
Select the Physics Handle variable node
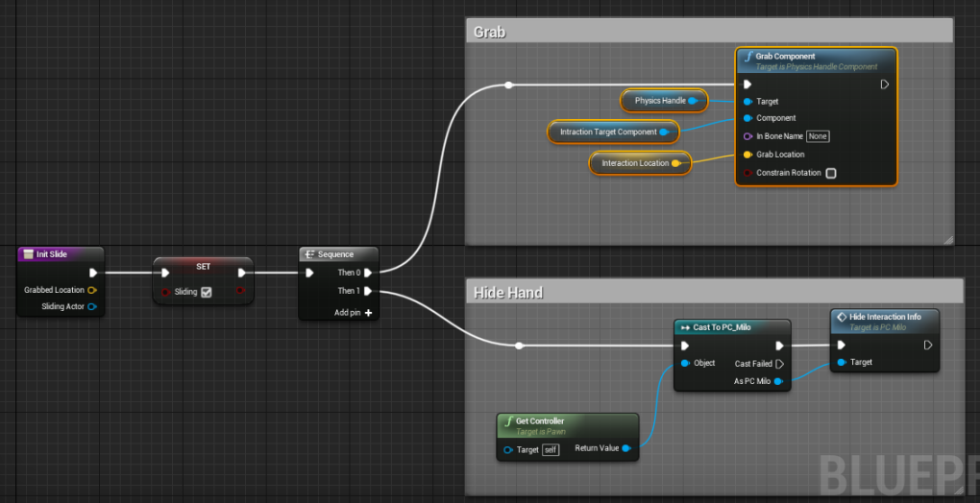coord(664,101)
